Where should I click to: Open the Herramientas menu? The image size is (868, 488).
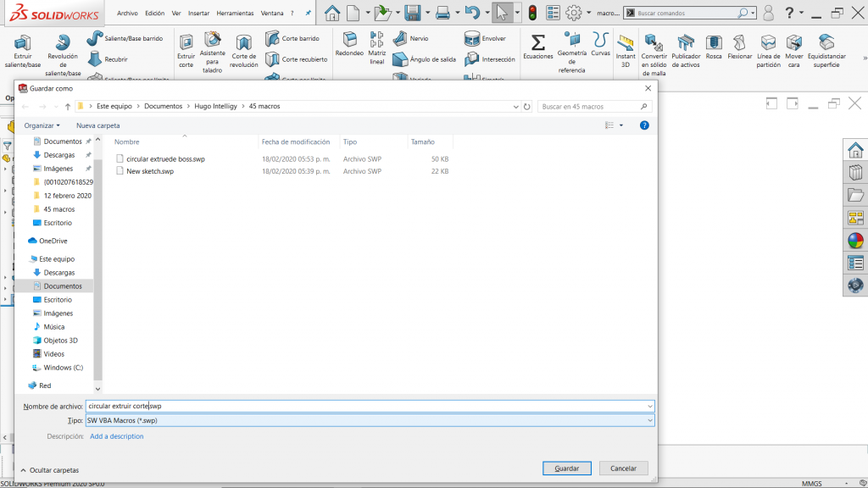(x=235, y=13)
